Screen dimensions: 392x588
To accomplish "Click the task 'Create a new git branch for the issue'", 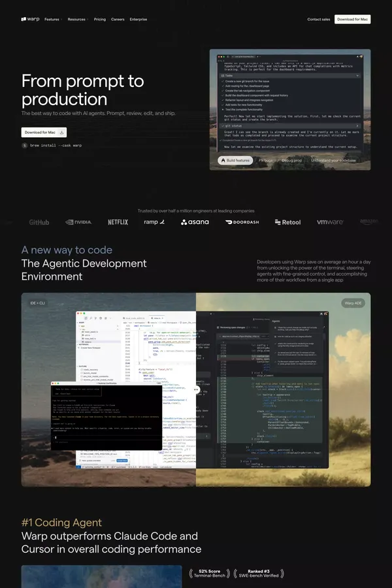I will coord(247,82).
